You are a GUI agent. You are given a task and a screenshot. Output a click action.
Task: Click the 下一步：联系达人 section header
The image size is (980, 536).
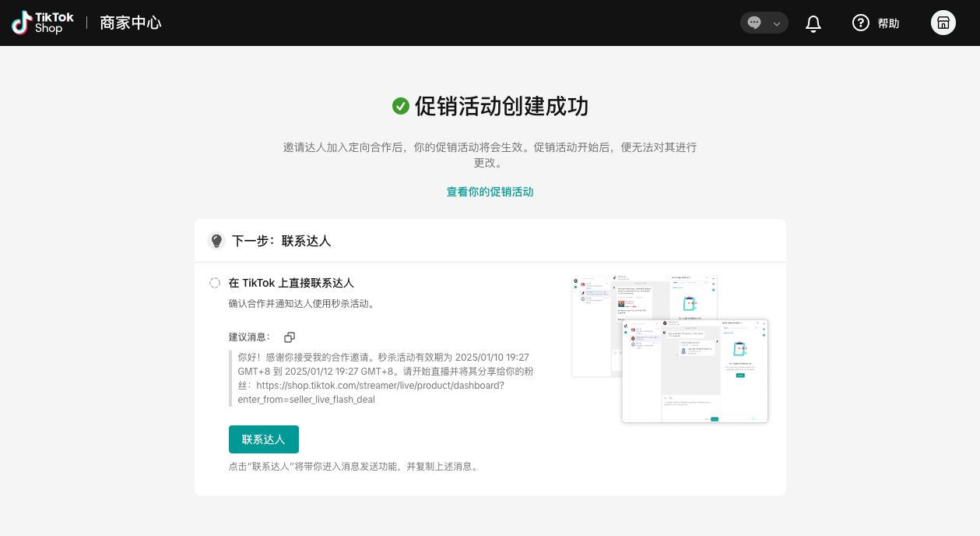click(281, 241)
